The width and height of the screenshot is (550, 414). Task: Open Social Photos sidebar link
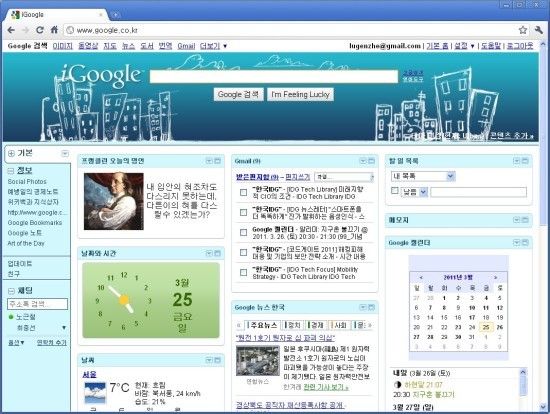click(x=27, y=181)
